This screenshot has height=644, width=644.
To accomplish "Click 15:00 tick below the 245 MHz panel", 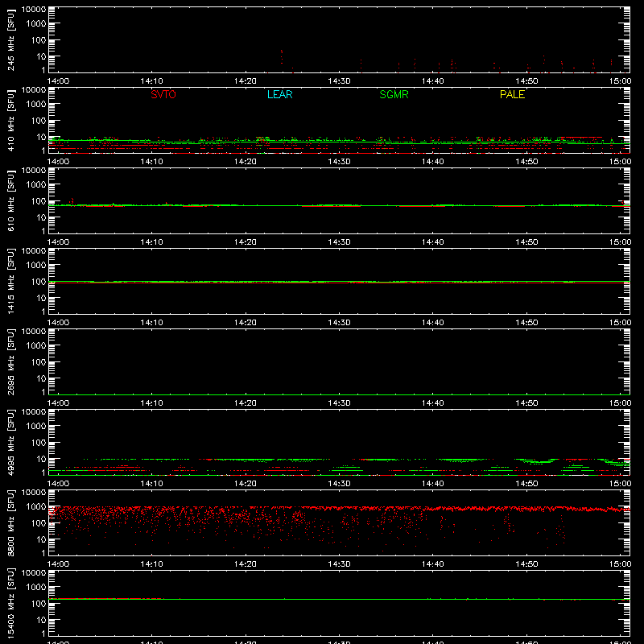I will tap(620, 81).
